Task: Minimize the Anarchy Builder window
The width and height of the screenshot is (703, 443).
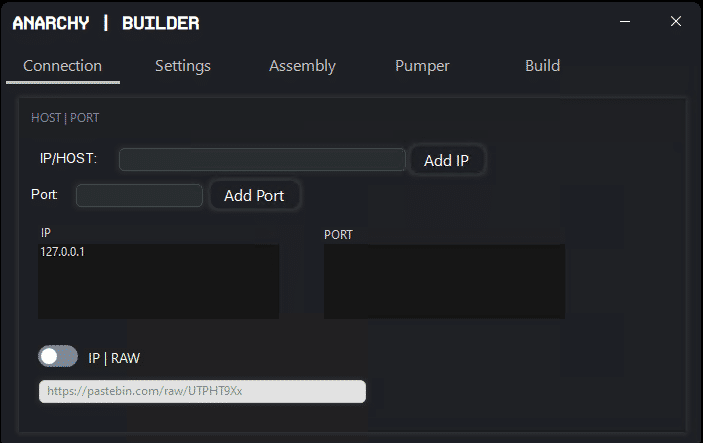Action: (625, 21)
